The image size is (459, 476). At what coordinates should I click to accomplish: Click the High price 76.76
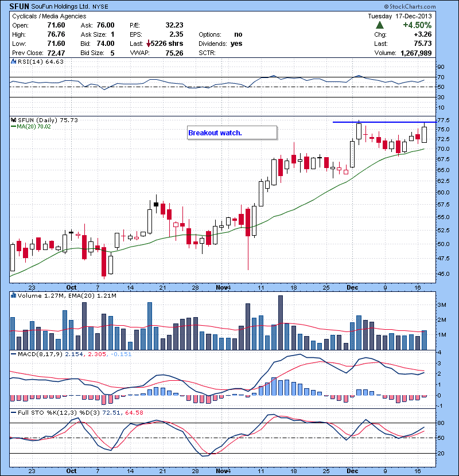pyautogui.click(x=56, y=34)
